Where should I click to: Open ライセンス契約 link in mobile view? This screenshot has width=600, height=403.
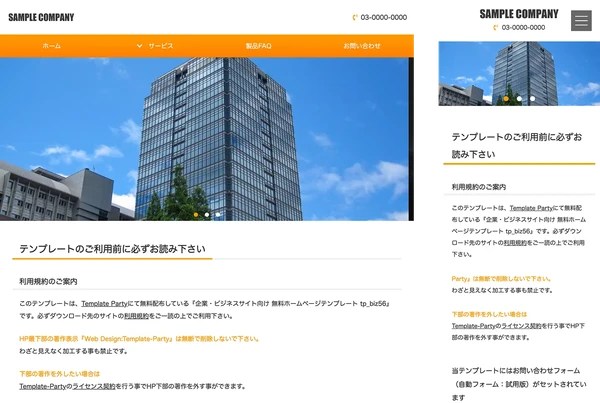pyautogui.click(x=521, y=326)
